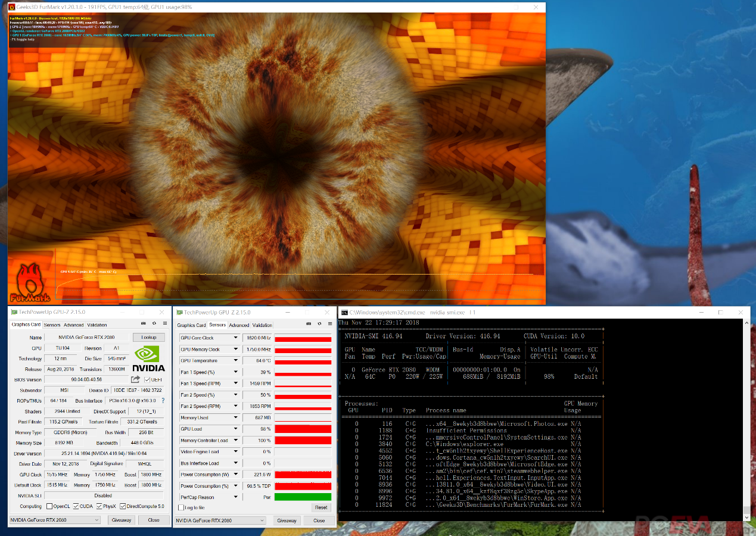Click FurMark title bar application icon

tap(12, 7)
